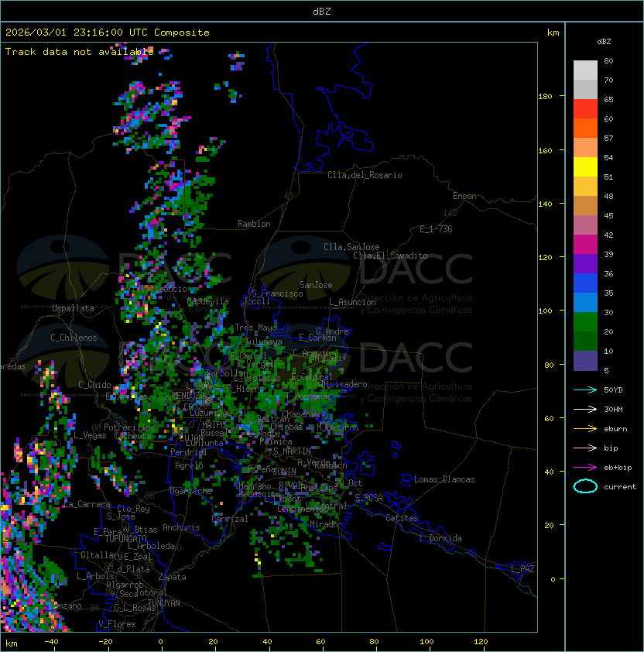644x652 pixels.
Task: Click the magenta eb+bip arrow in legend
Action: pyautogui.click(x=585, y=468)
